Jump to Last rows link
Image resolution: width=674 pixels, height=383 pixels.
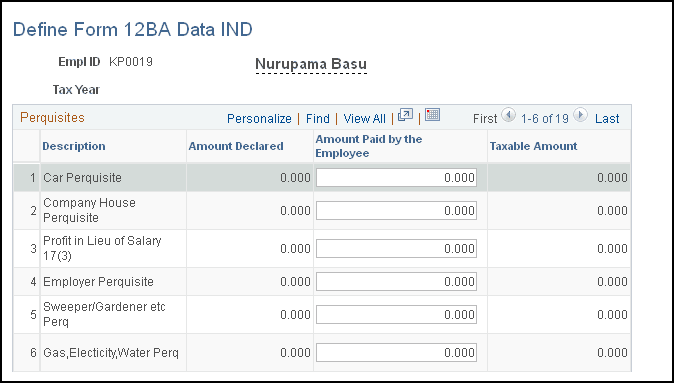point(607,119)
